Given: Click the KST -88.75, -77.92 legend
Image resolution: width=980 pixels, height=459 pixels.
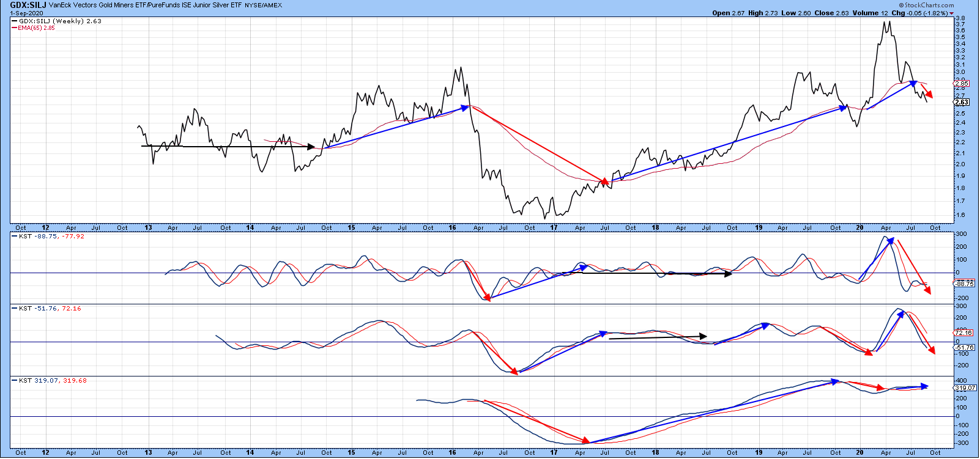Looking at the screenshot, I should pyautogui.click(x=48, y=237).
